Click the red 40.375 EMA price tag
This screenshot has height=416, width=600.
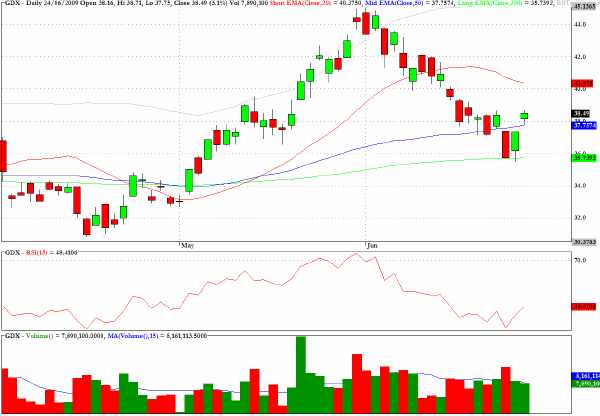[x=583, y=83]
